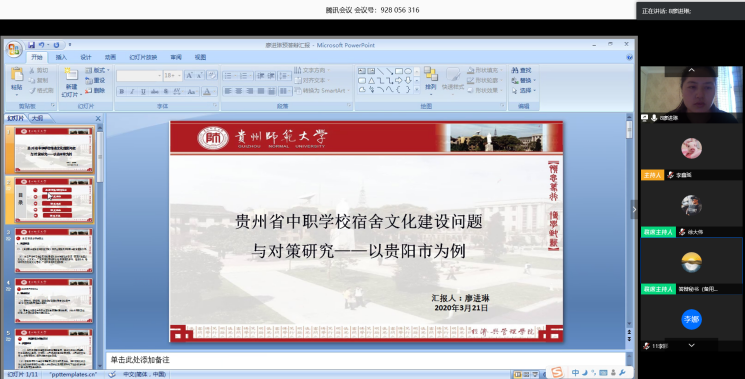Toggle underline formatting
This screenshot has width=745, height=379.
tap(143, 91)
